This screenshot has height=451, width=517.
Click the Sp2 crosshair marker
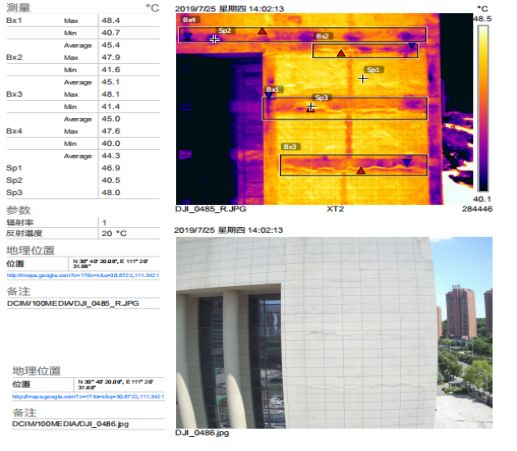(215, 40)
